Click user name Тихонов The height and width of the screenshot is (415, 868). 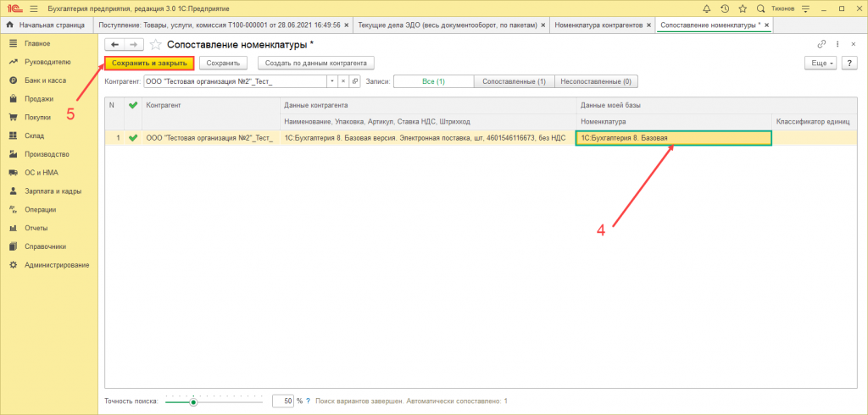click(x=782, y=9)
